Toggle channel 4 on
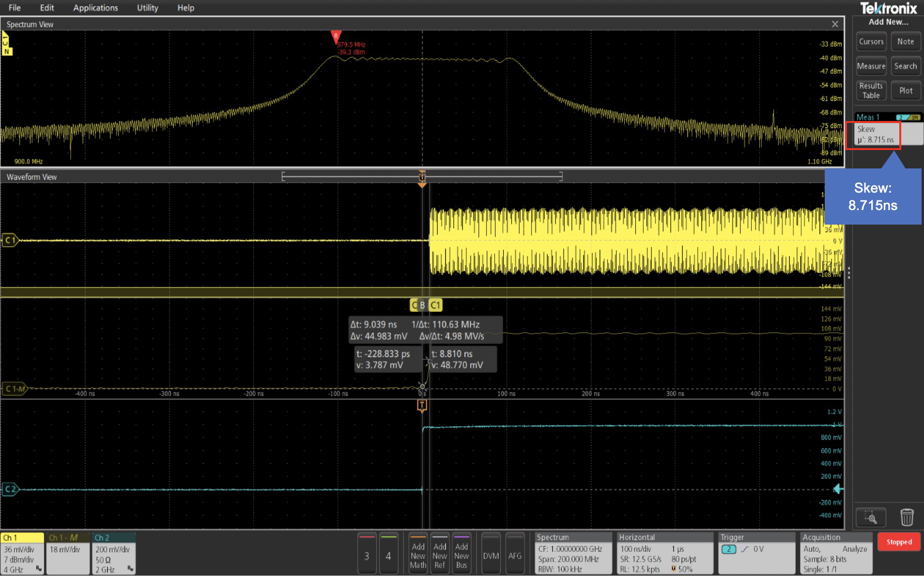 (x=388, y=554)
